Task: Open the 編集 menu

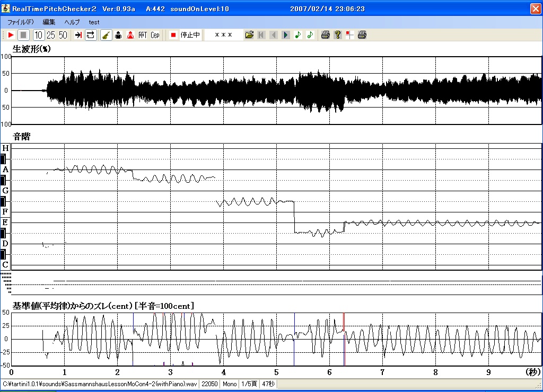Action: point(49,22)
